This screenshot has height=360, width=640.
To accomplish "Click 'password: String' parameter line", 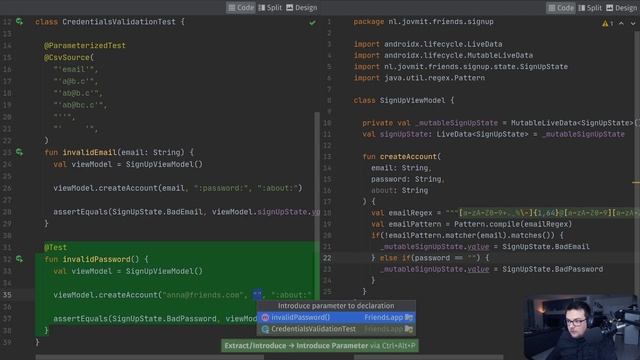I will coord(407,179).
